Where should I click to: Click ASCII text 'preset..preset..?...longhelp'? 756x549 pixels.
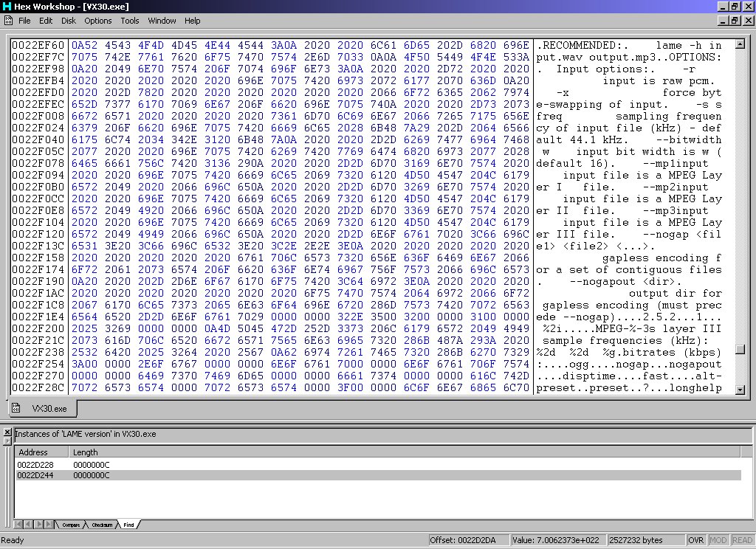coord(629,388)
